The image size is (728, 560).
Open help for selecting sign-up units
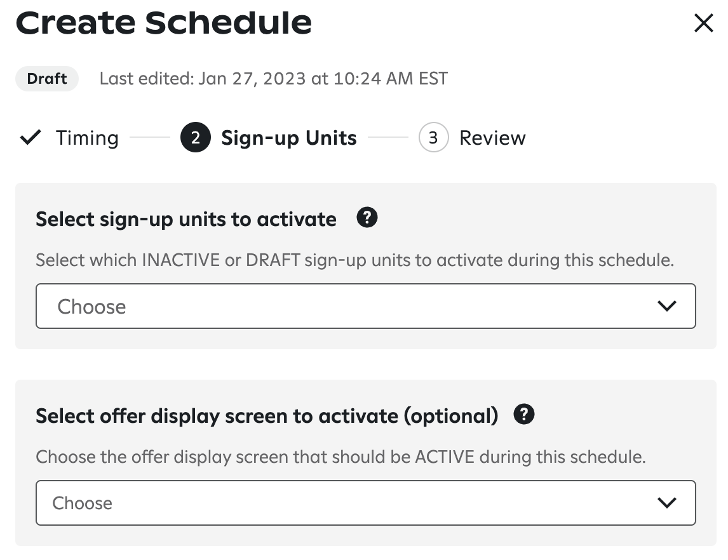tap(367, 218)
